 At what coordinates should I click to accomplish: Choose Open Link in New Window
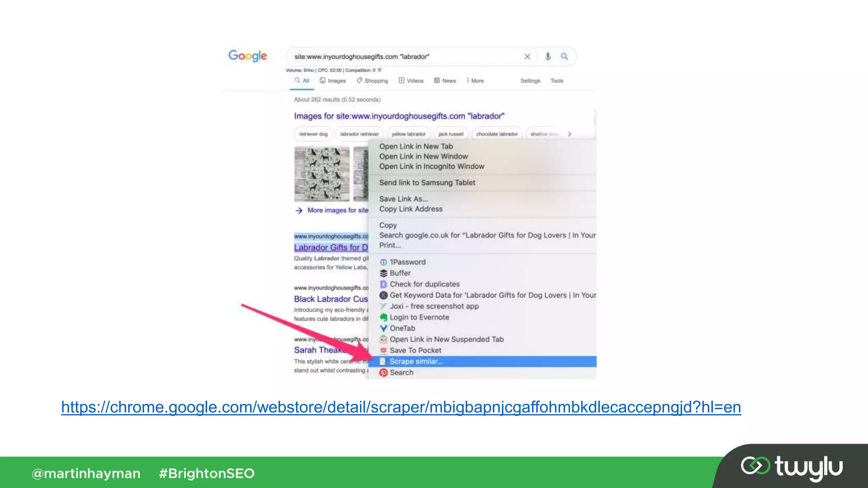tap(423, 156)
